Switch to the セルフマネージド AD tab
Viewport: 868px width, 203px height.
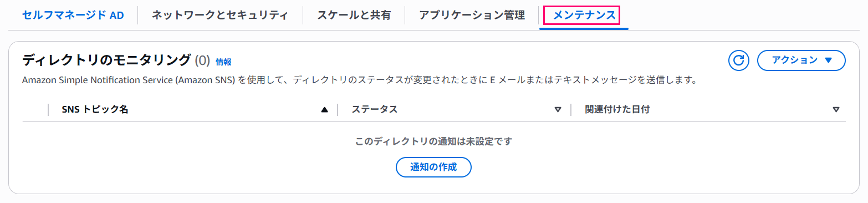pos(73,16)
